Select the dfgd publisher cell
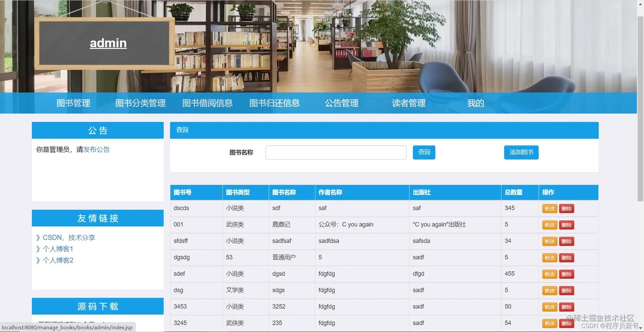 coord(455,274)
